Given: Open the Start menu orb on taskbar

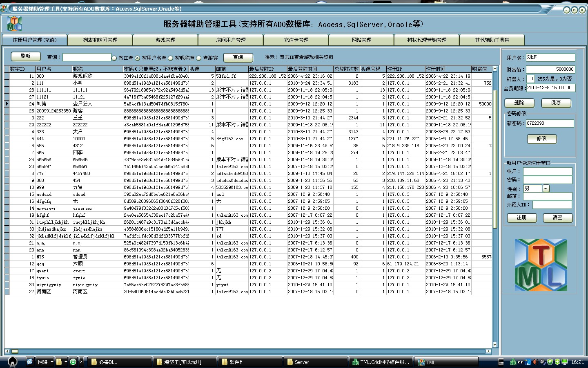Looking at the screenshot, I should (x=13, y=362).
